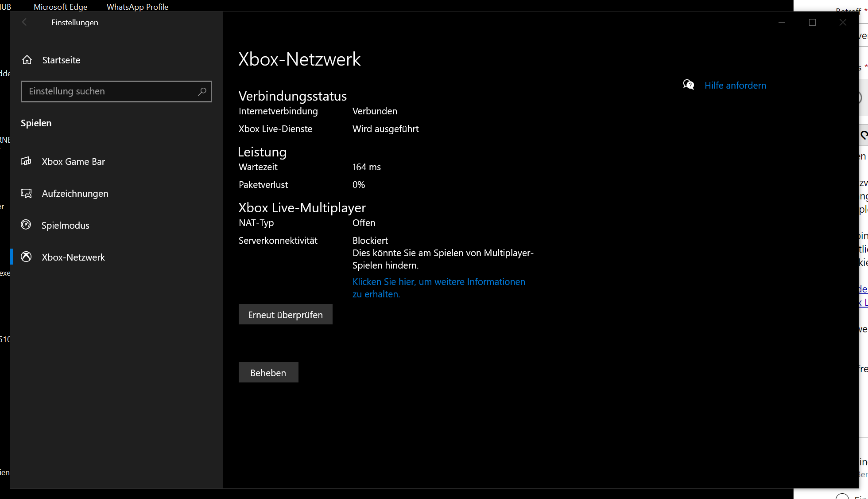Screen dimensions: 868x499
Task: Select the 164 ms Wartezeit value
Action: [367, 167]
